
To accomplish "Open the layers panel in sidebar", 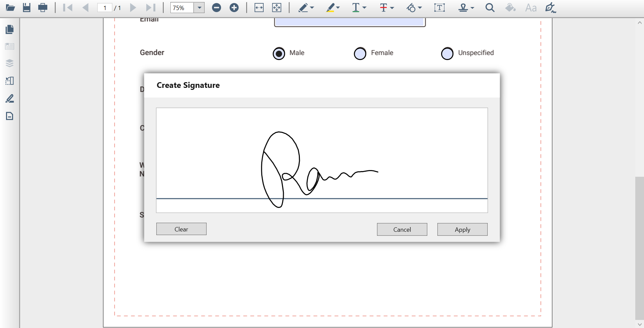I will [10, 63].
